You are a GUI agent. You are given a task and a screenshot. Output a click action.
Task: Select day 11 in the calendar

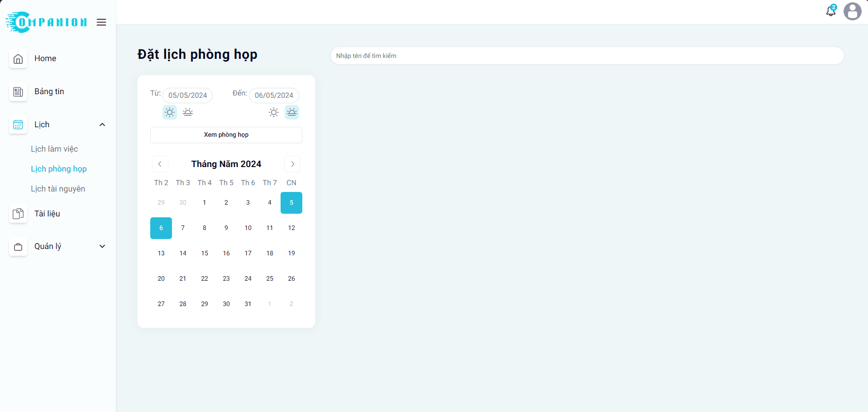click(x=270, y=228)
